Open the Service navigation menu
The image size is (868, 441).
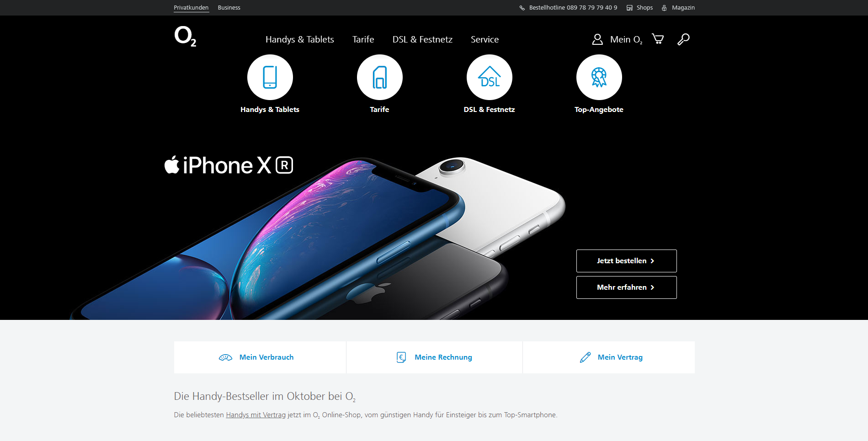[x=485, y=40]
